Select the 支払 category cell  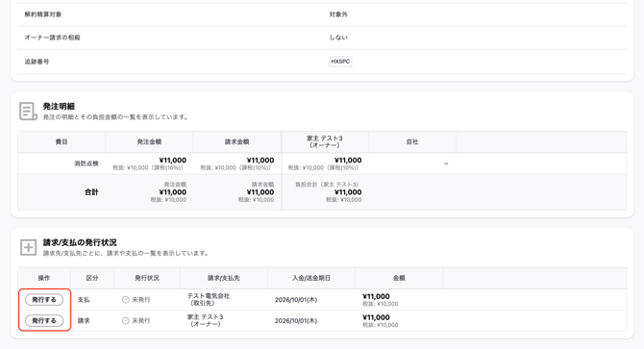point(84,300)
